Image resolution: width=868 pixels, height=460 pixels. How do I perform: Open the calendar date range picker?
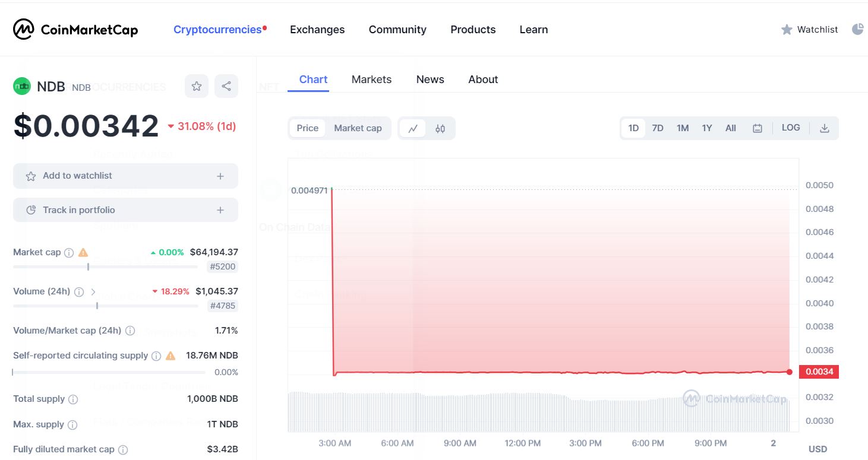coord(757,128)
